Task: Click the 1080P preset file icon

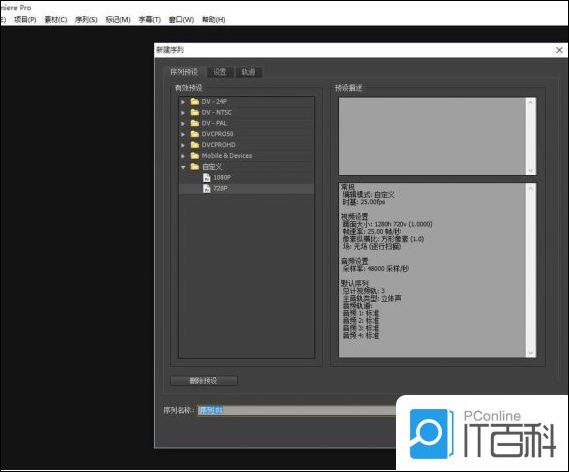Action: pyautogui.click(x=206, y=177)
